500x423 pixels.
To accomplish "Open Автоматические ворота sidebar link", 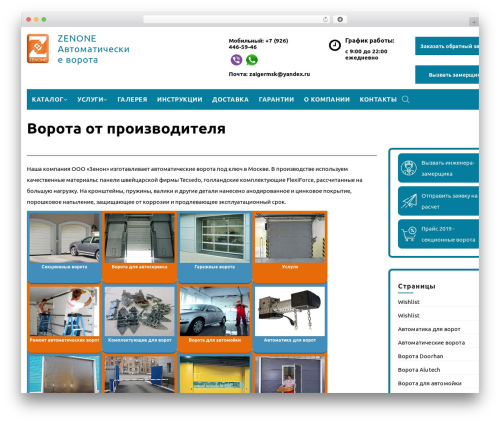I will point(431,343).
